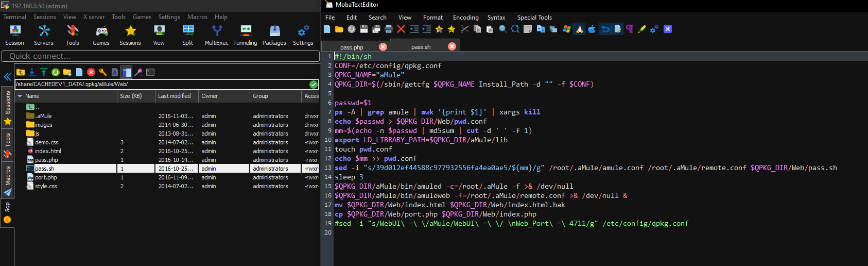Screen dimensions: 868x266
Task: Open the Syntax menu in MobaTextEditor
Action: 496,18
